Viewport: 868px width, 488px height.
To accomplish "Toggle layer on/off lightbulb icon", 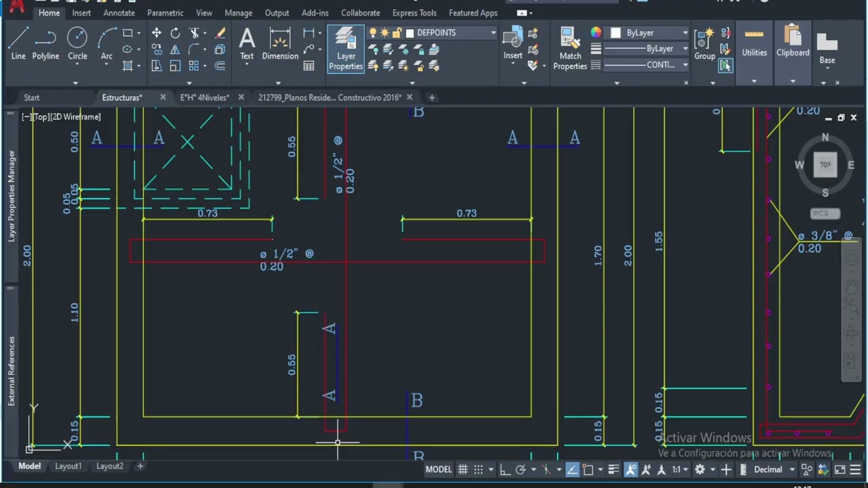I will (373, 33).
